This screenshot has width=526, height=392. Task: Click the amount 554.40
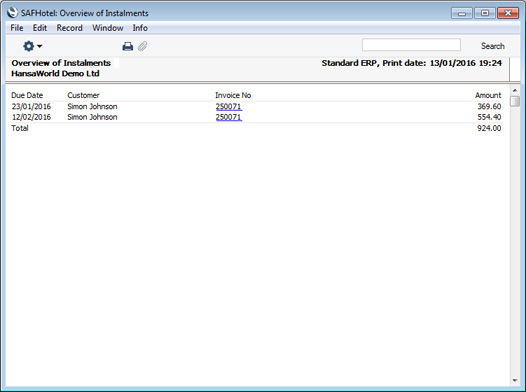pos(489,117)
